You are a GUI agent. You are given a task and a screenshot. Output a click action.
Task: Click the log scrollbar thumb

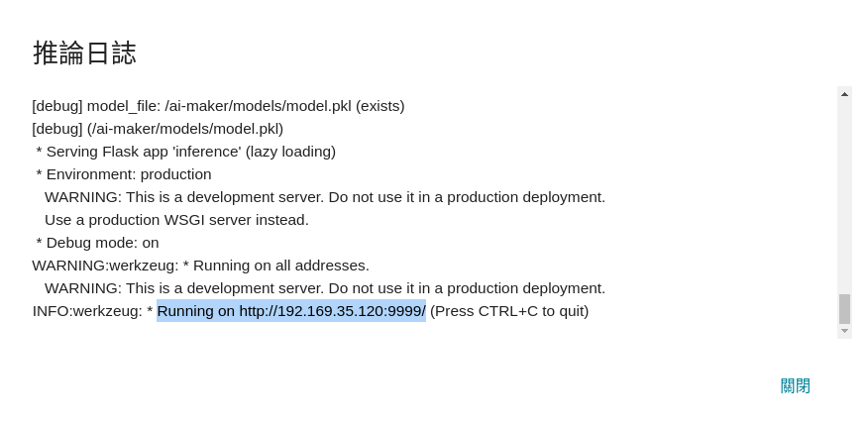844,309
